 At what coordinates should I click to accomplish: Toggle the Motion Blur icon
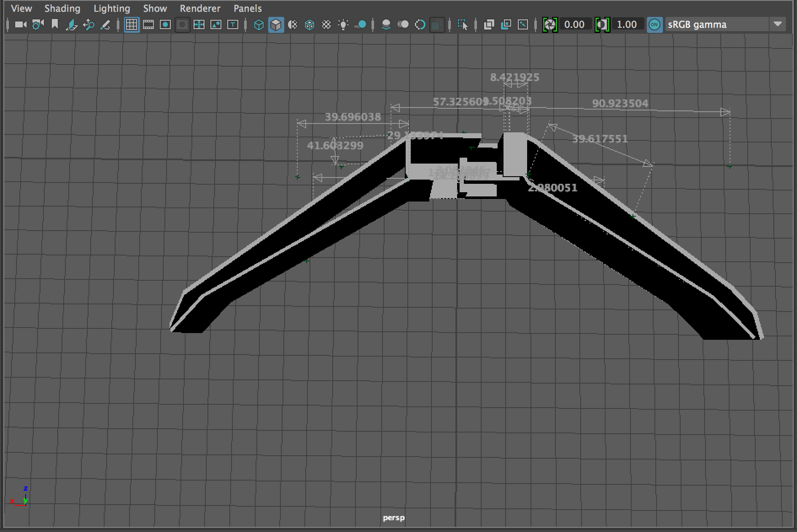403,25
